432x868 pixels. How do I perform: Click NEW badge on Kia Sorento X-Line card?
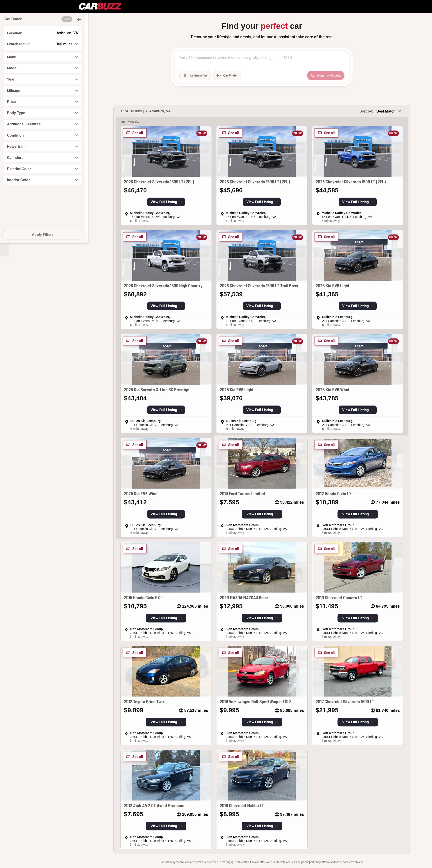[202, 341]
